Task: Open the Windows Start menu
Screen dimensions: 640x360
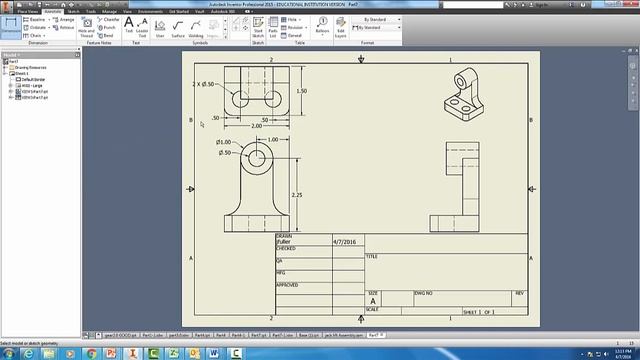Action: click(x=8, y=353)
